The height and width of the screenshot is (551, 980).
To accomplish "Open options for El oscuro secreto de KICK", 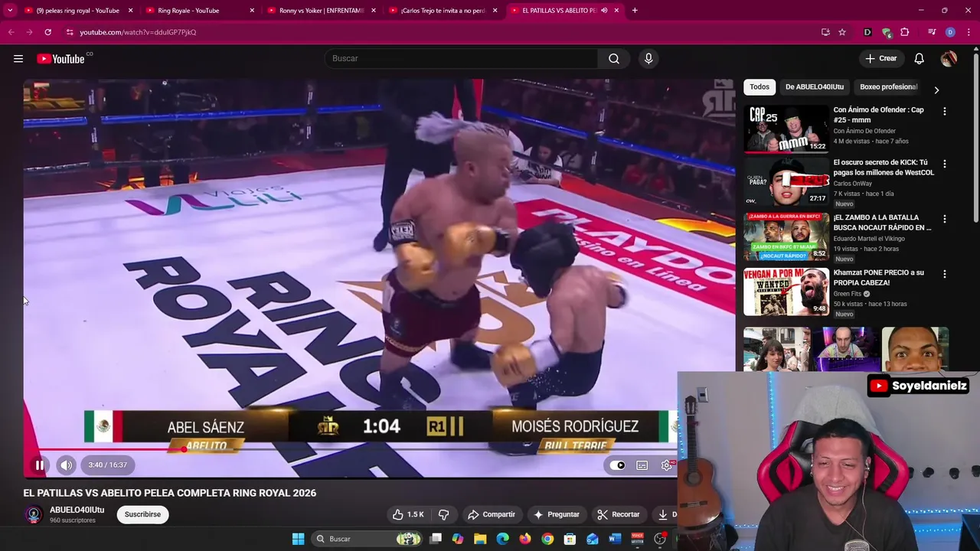I will pyautogui.click(x=944, y=164).
